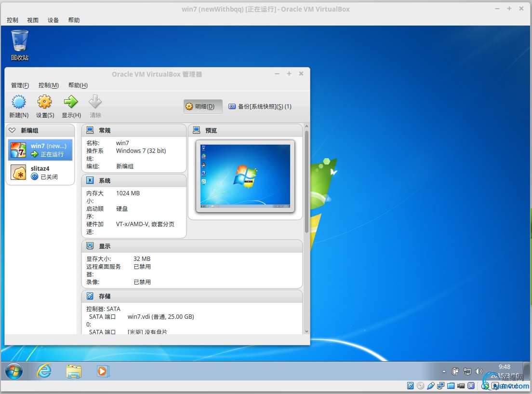This screenshot has width=532, height=394.
Task: Click the VT-x/AMD-V acceleration value
Action: pos(145,224)
